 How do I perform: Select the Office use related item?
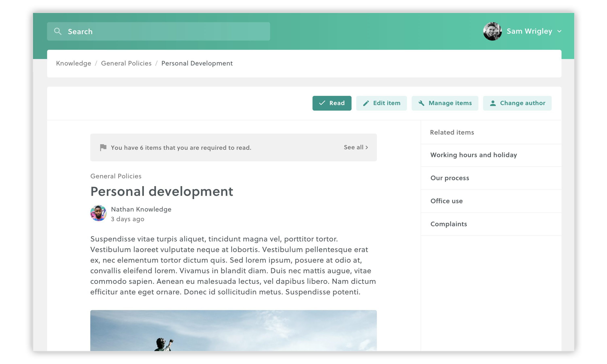446,201
